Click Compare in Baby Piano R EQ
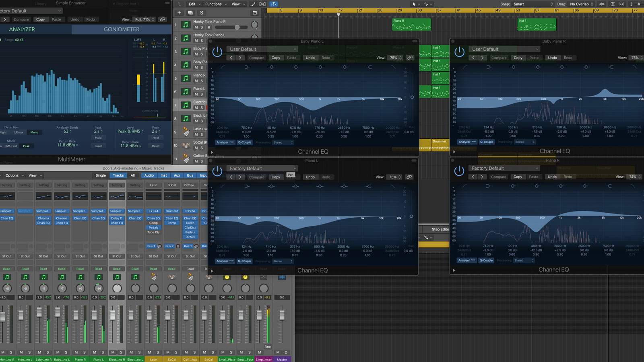644x362 pixels. click(499, 58)
